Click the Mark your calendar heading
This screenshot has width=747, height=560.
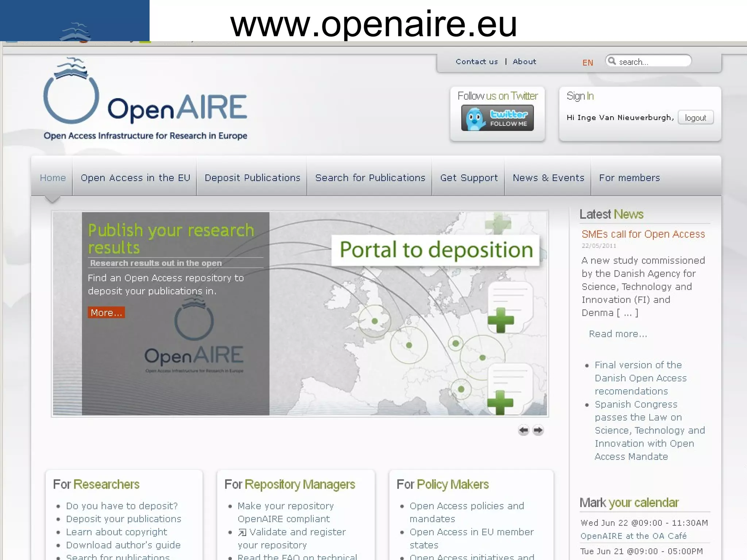click(629, 503)
